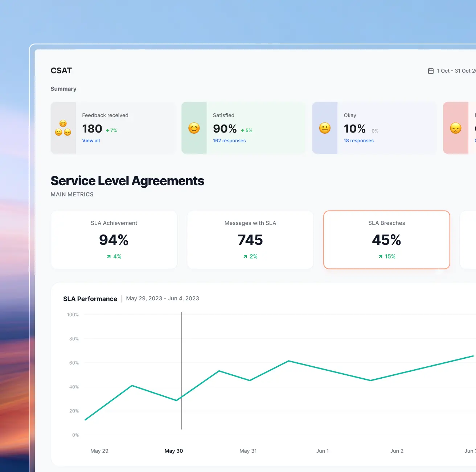Click the neutral Okay emoji
The image size is (476, 472).
[x=325, y=128]
